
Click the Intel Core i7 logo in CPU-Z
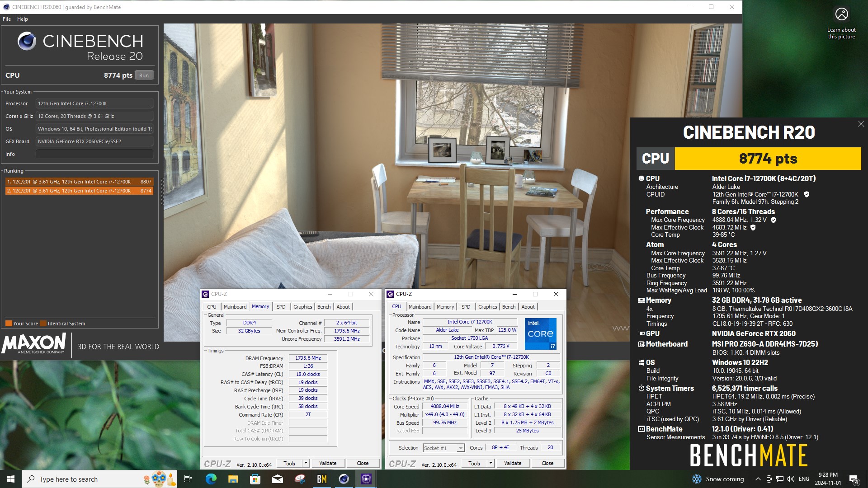click(x=541, y=333)
